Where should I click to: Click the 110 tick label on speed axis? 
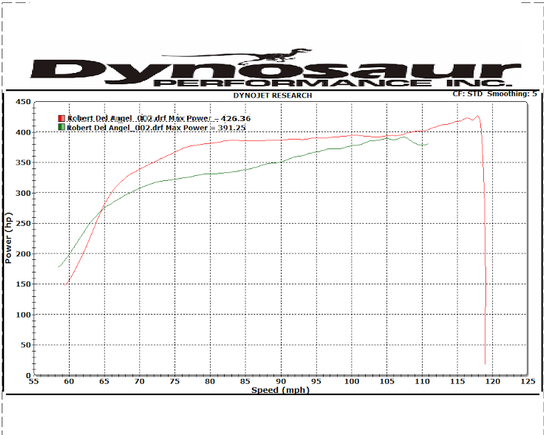[422, 382]
